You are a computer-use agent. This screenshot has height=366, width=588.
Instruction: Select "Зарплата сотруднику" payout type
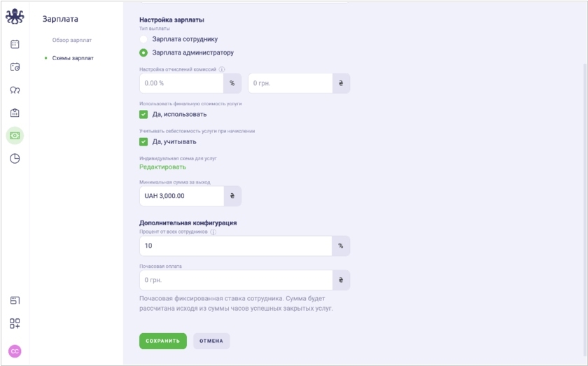143,39
